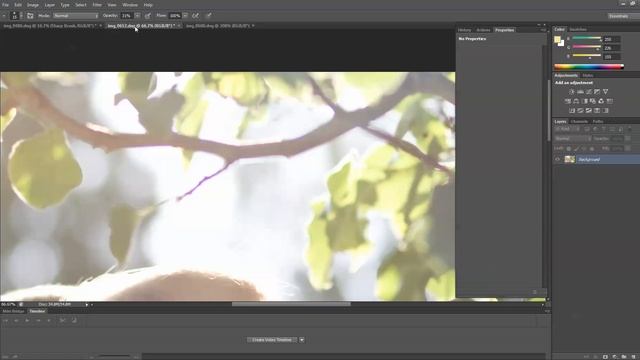This screenshot has width=640, height=360.
Task: Open the Filter menu
Action: click(x=97, y=5)
